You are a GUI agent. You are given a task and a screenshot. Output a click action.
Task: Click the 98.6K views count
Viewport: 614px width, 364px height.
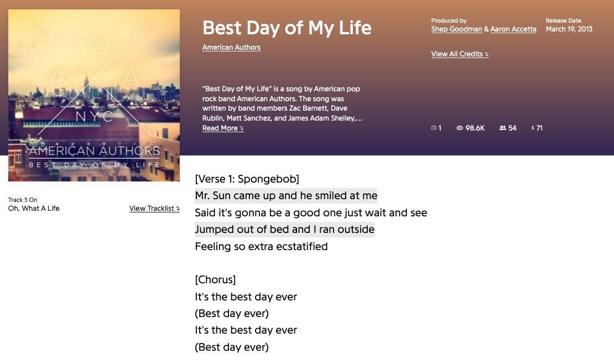pos(474,128)
